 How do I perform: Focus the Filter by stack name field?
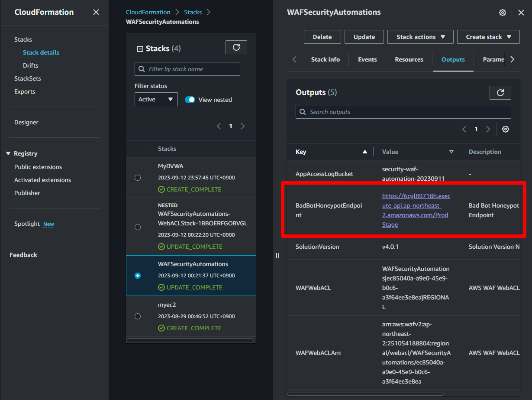coord(187,69)
